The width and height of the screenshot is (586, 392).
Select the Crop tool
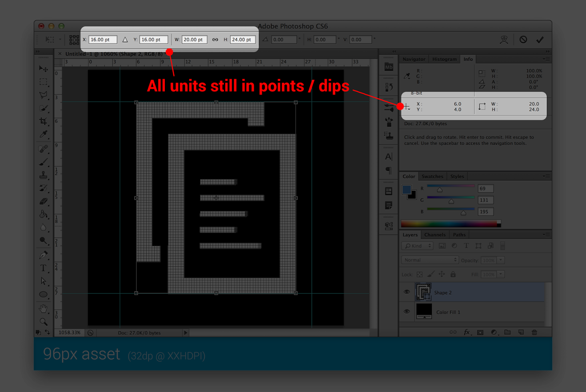tap(43, 121)
